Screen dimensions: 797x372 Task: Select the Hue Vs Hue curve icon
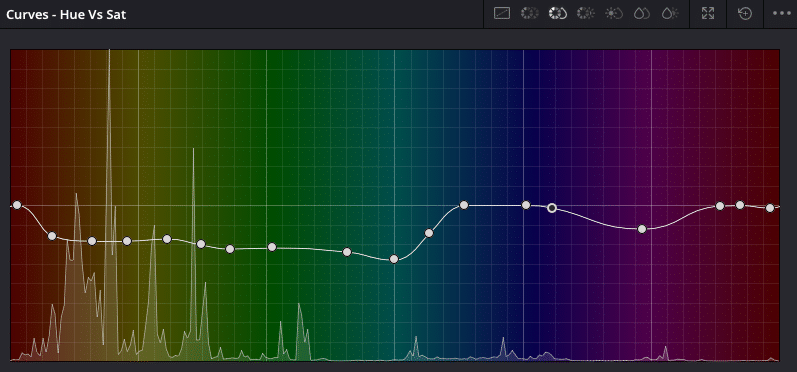530,13
